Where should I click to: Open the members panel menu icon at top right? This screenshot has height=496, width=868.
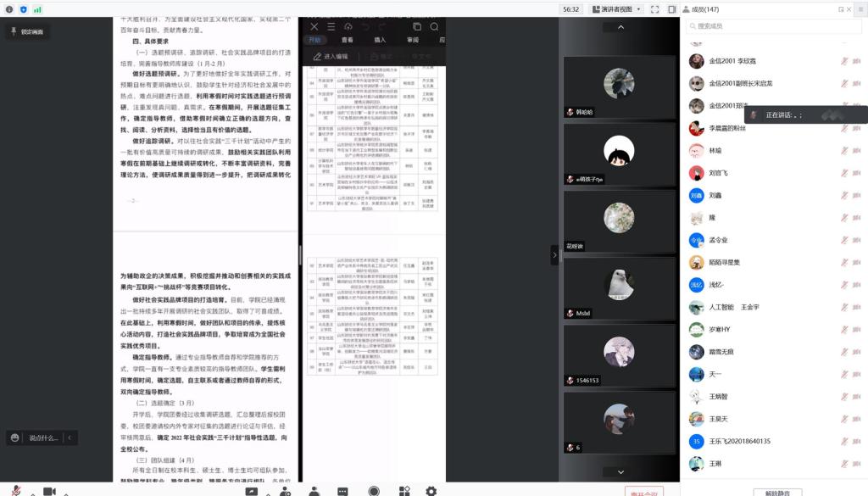point(860,9)
